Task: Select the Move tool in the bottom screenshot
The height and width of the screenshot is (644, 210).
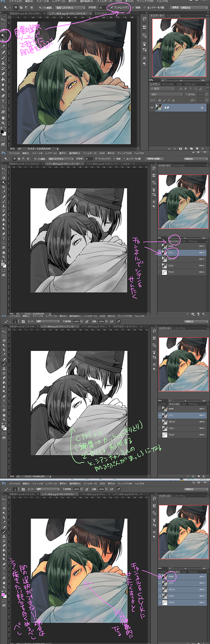Action: coord(4,499)
